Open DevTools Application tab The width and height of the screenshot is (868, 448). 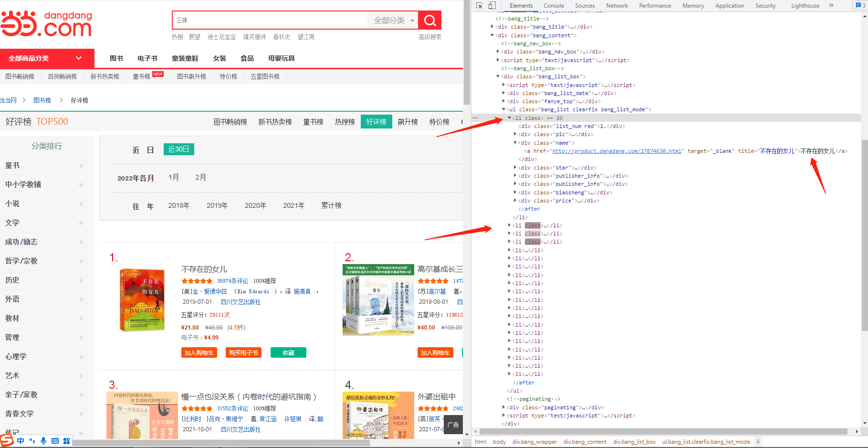coord(730,6)
